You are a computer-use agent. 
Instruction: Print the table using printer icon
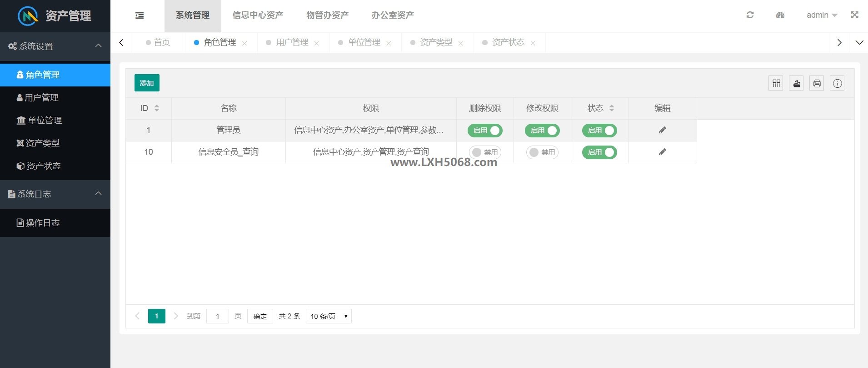coord(817,83)
